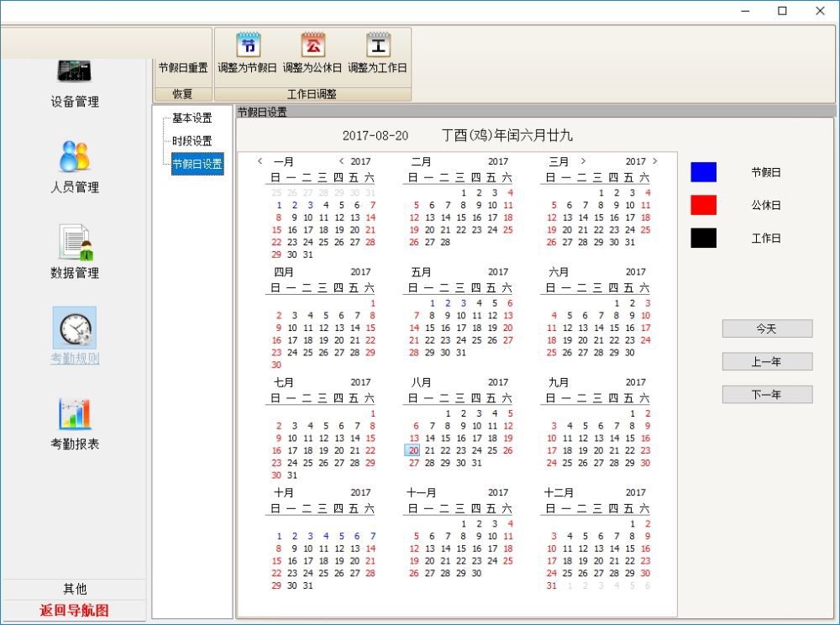This screenshot has width=840, height=625.
Task: Select 基本设置 in the settings tree
Action: pyautogui.click(x=192, y=118)
